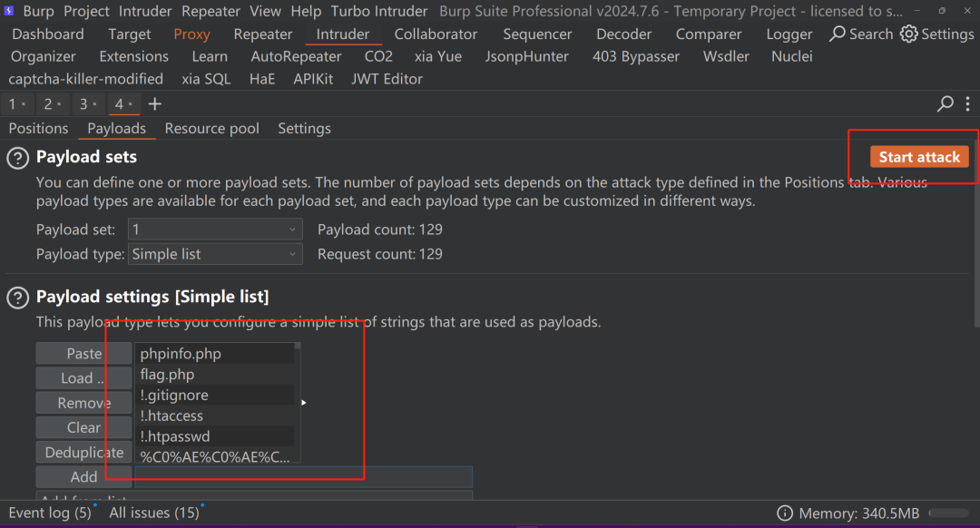Click the Paste button

click(83, 354)
